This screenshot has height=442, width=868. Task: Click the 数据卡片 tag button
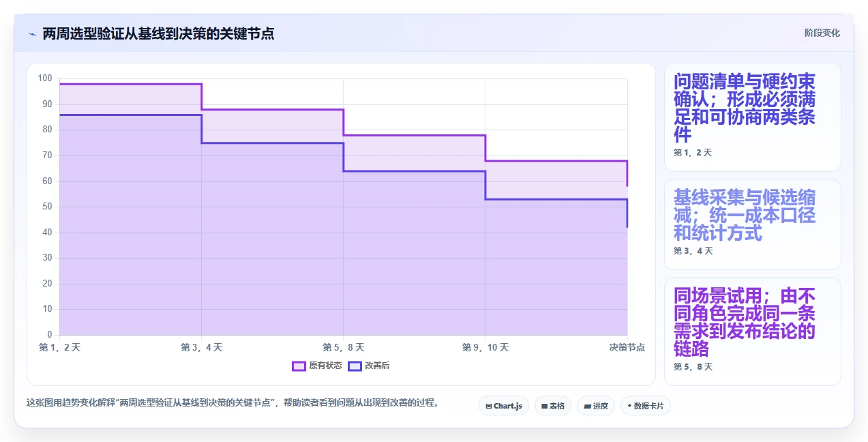645,406
